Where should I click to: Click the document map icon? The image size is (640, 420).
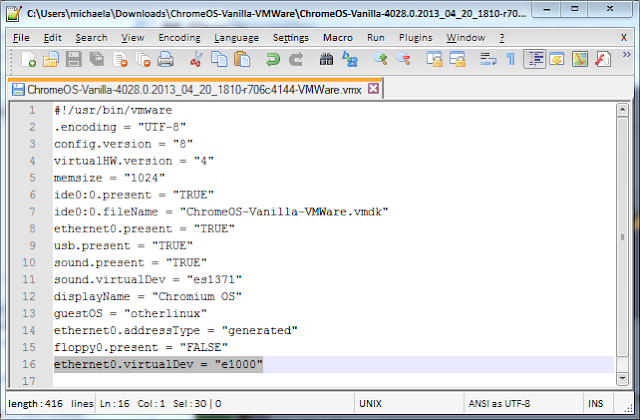[580, 59]
